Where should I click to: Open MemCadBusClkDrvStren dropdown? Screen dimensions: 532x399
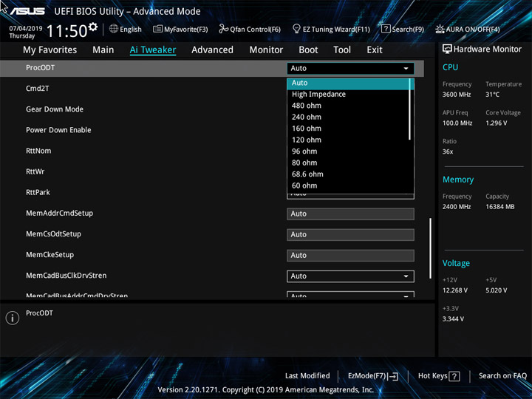[350, 276]
